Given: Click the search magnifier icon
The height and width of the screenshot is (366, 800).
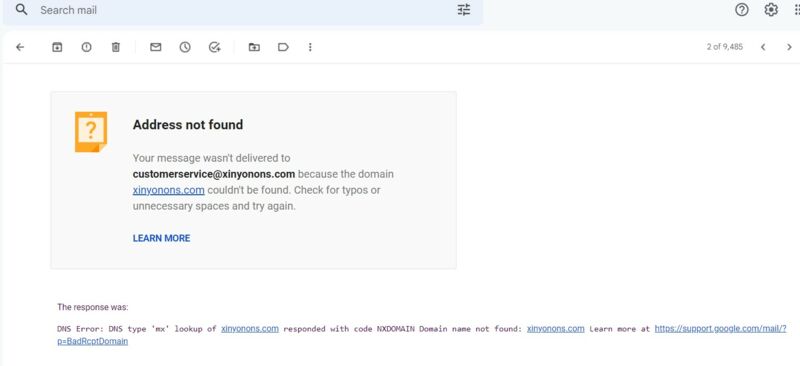Looking at the screenshot, I should pyautogui.click(x=21, y=10).
